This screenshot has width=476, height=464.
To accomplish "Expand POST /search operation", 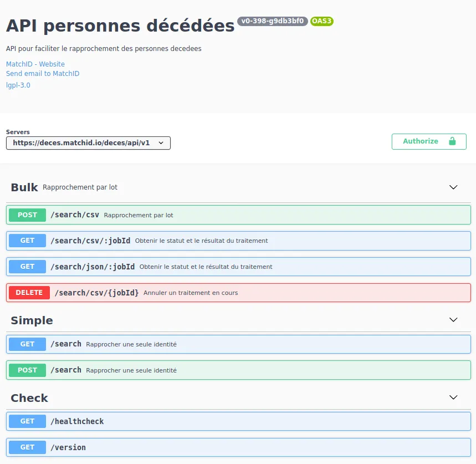I will 238,370.
